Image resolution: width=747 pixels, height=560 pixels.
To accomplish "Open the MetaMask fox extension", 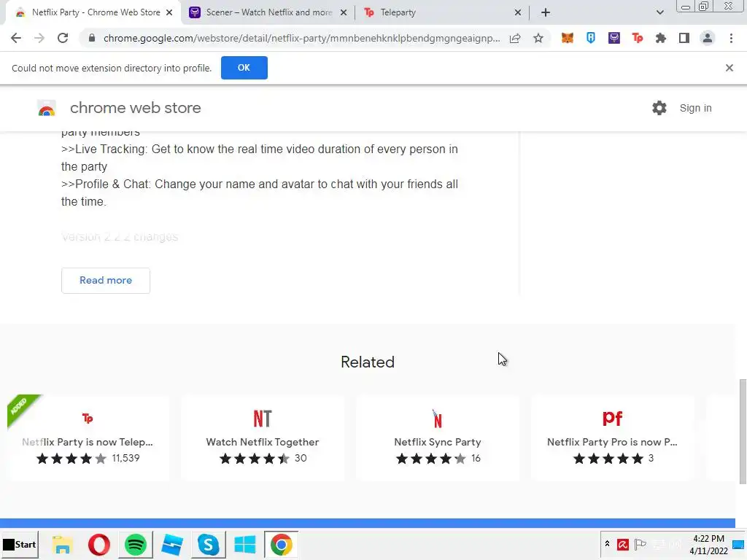I will [x=567, y=38].
